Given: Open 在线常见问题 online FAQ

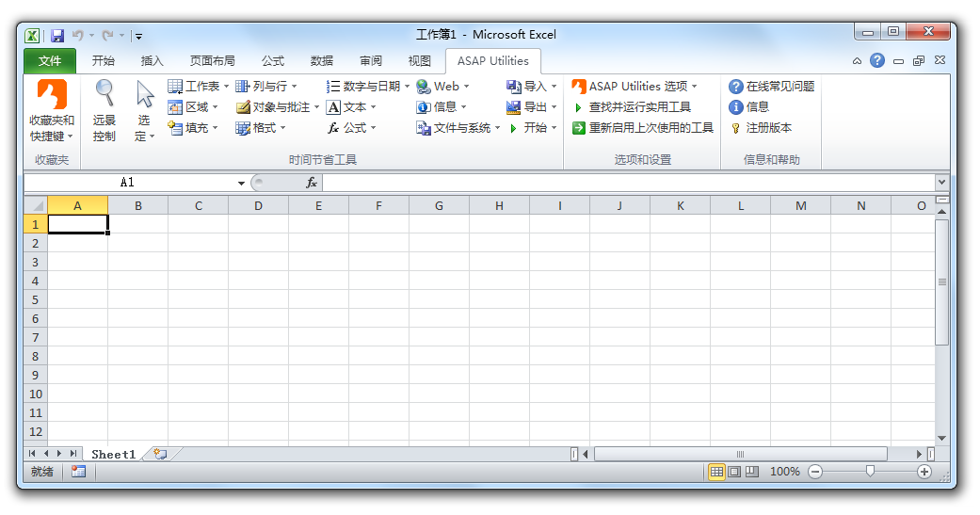Looking at the screenshot, I should point(772,87).
